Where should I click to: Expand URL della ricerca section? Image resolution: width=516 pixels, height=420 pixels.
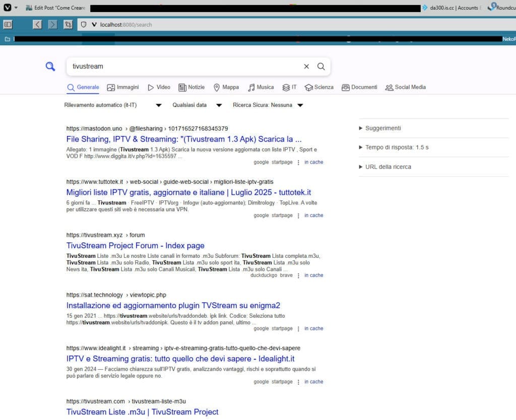[x=385, y=167]
